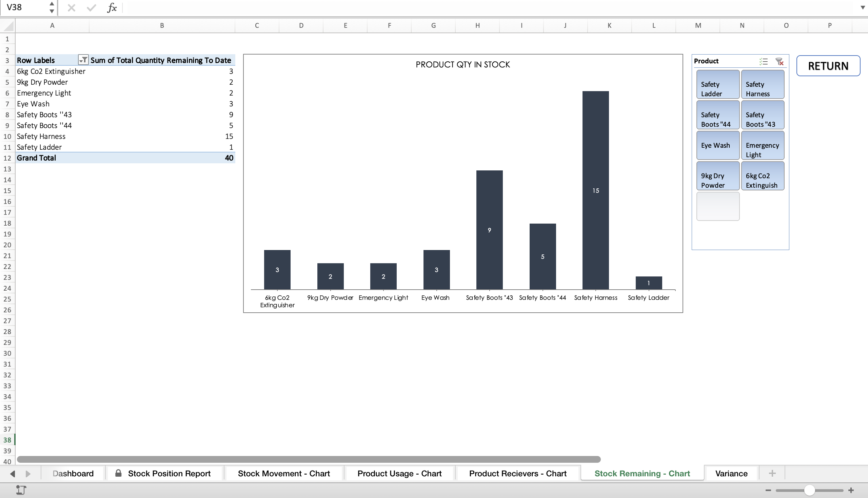Toggle the Eye Wash slicer item

click(x=718, y=145)
